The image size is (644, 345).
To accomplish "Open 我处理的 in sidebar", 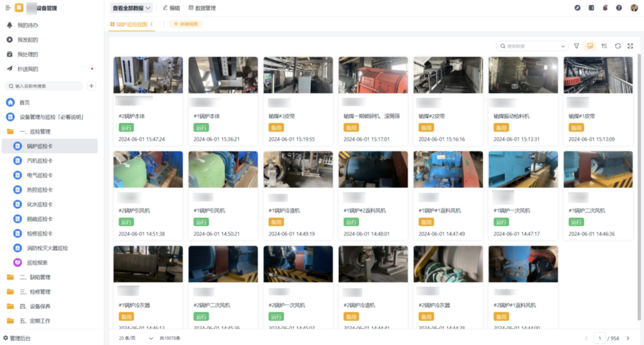I will [x=28, y=54].
